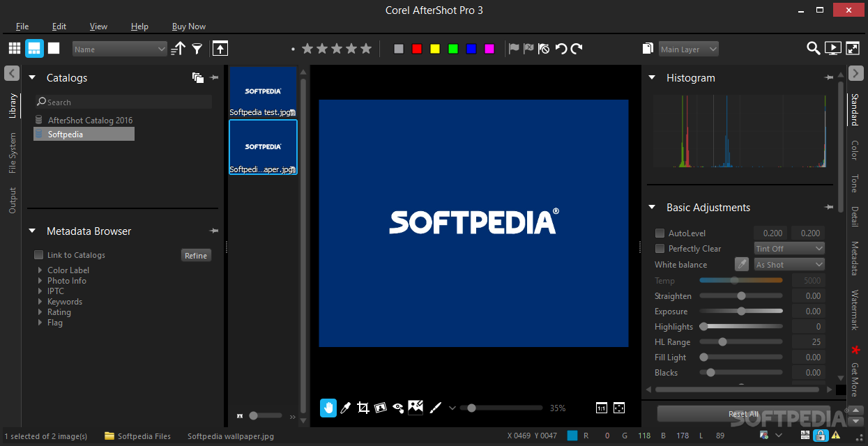Clear the flag on the image
This screenshot has width=868, height=446.
[544, 49]
